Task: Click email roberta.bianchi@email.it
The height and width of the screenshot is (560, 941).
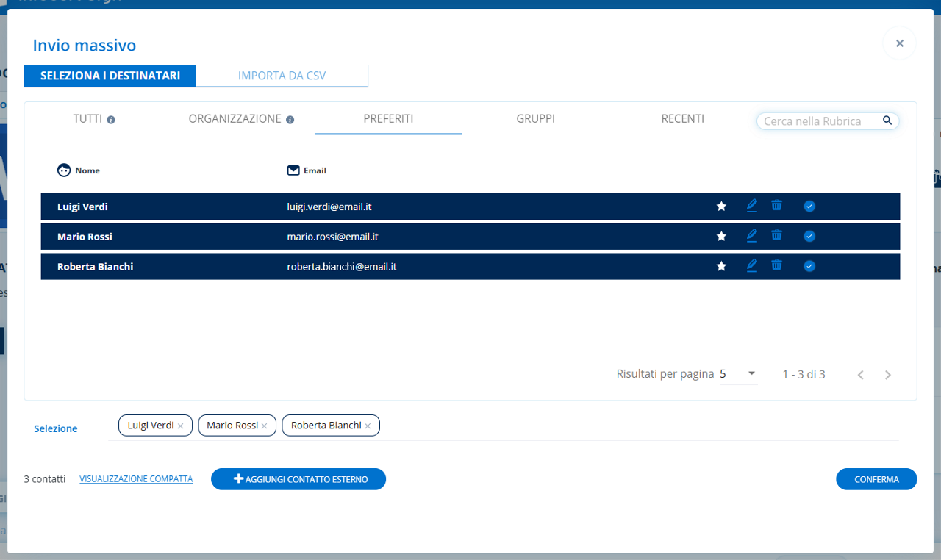Action: [x=342, y=267]
